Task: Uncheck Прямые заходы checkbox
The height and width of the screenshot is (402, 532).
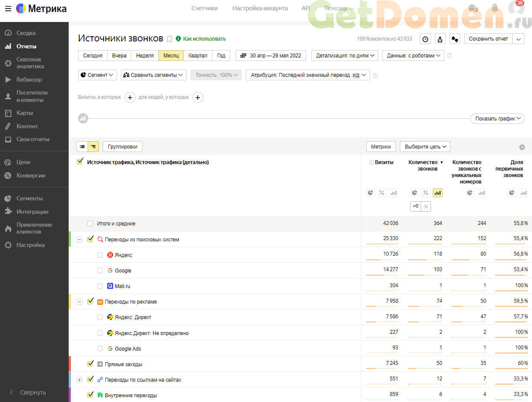Action: [90, 364]
